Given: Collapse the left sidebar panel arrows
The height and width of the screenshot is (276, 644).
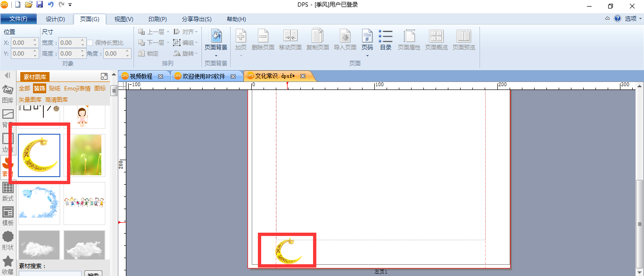Looking at the screenshot, I should [x=8, y=75].
